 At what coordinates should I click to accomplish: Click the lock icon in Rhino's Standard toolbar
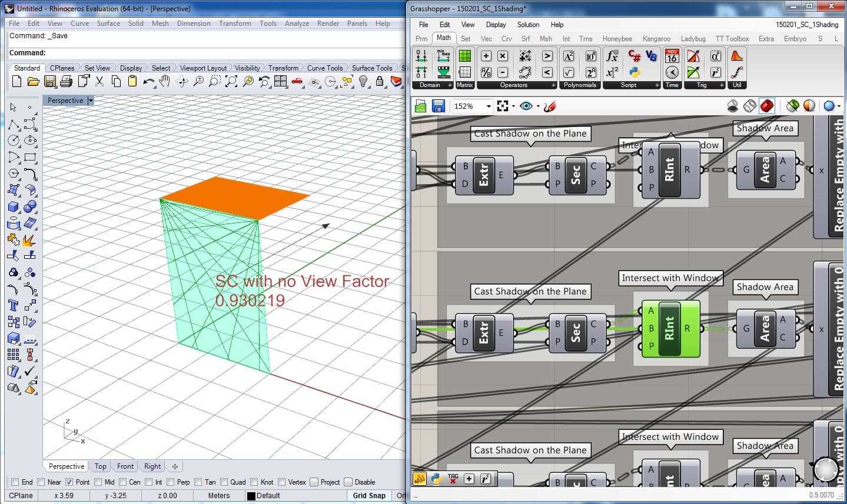click(x=380, y=81)
